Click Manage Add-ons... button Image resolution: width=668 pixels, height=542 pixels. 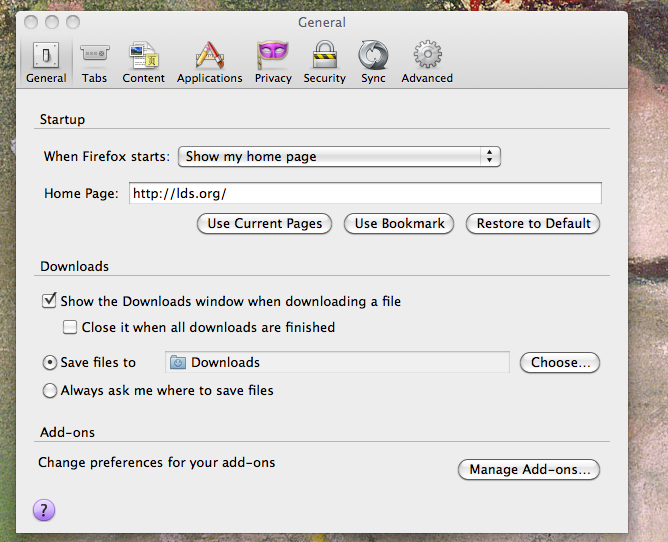529,470
